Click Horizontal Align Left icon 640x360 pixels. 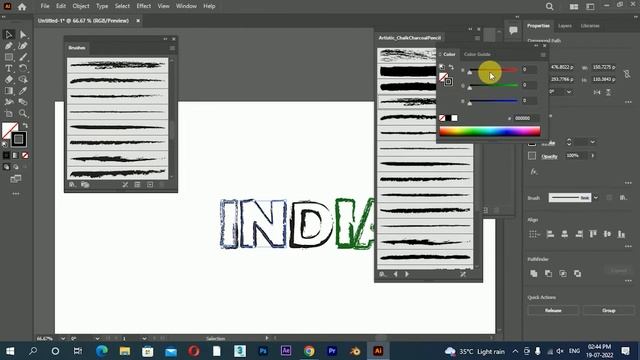point(550,234)
